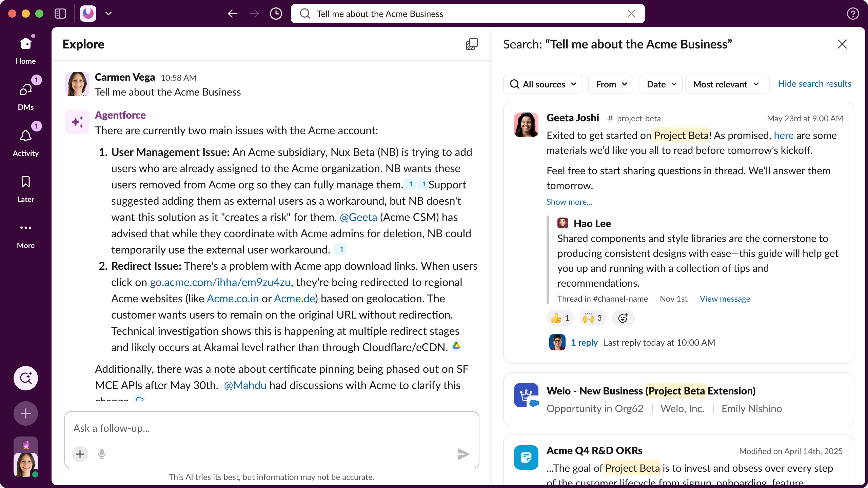The image size is (868, 488).
Task: Click the send arrow button
Action: pos(463,454)
